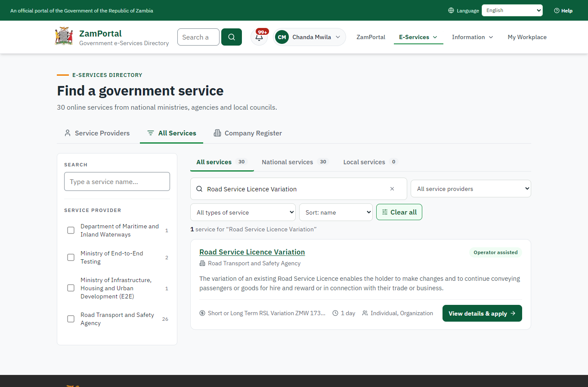Select the All Services tab
The height and width of the screenshot is (387, 588).
(x=171, y=133)
